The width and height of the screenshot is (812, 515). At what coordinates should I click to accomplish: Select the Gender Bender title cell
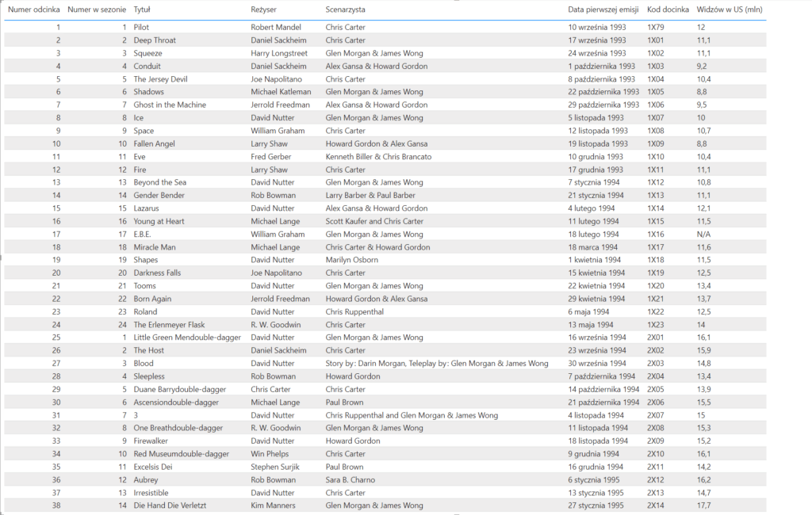click(x=159, y=196)
